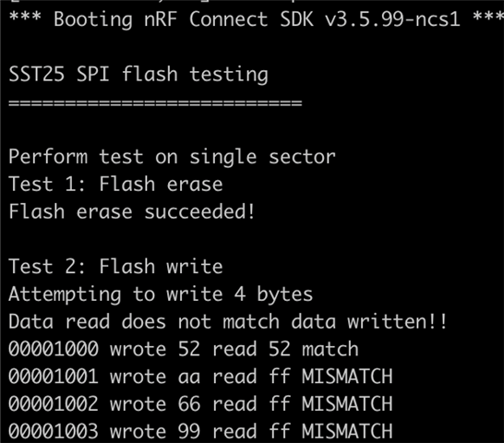
Task: Click the Test 2: Flash write line
Action: (115, 267)
